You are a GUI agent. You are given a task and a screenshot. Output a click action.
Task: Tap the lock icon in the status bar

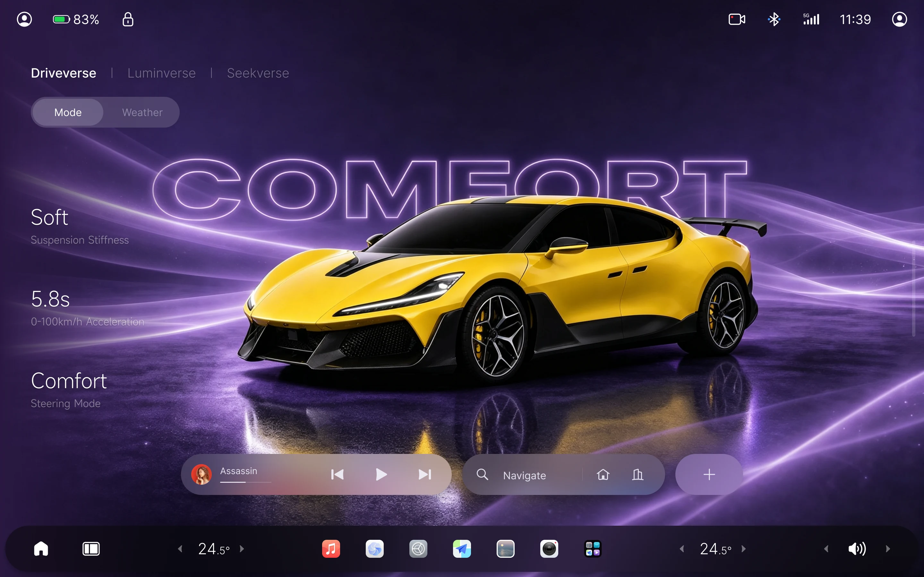tap(128, 19)
